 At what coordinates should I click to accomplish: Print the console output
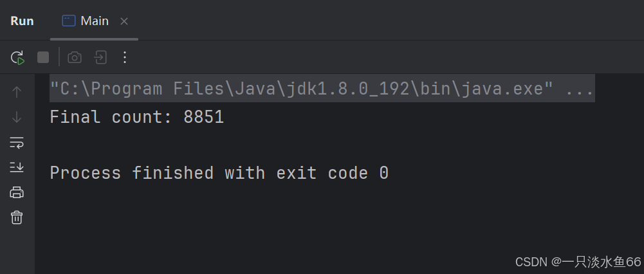point(17,192)
